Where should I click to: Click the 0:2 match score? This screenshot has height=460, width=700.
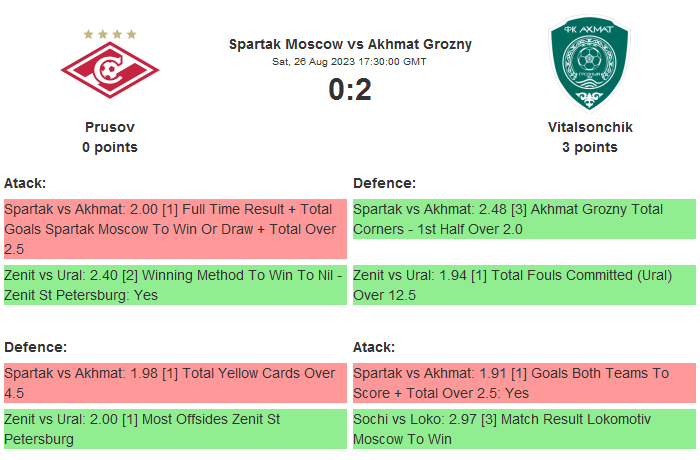350,90
